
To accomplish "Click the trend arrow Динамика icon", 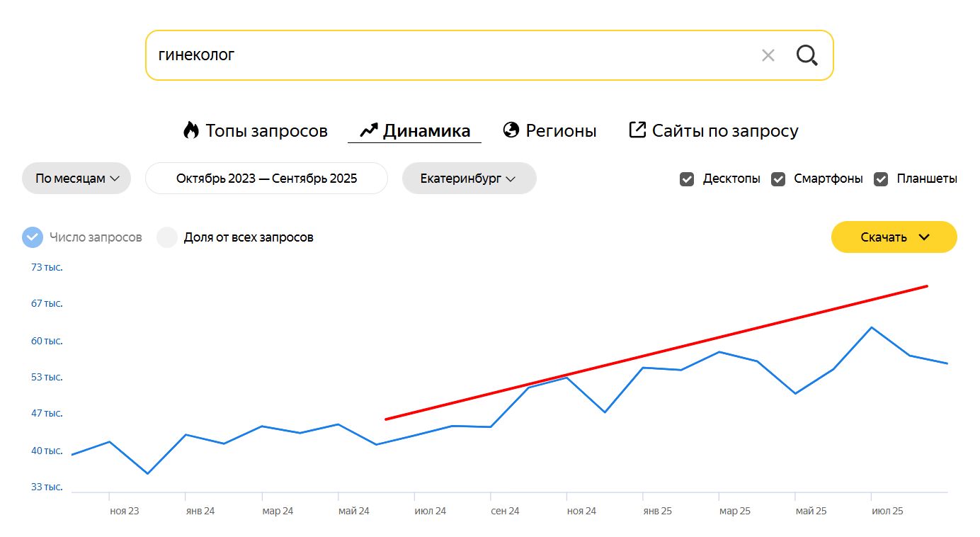I will (369, 130).
